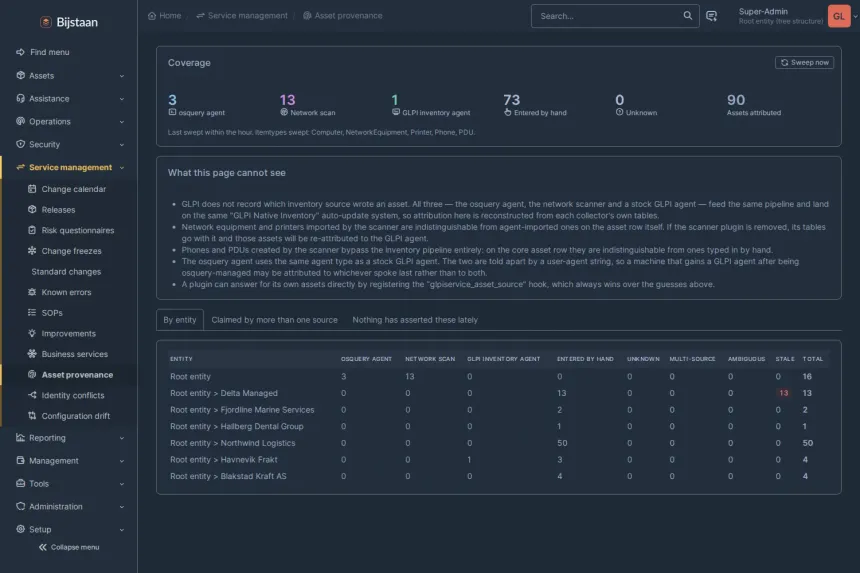Image resolution: width=860 pixels, height=573 pixels.
Task: Click the Sweep now button
Action: (804, 63)
